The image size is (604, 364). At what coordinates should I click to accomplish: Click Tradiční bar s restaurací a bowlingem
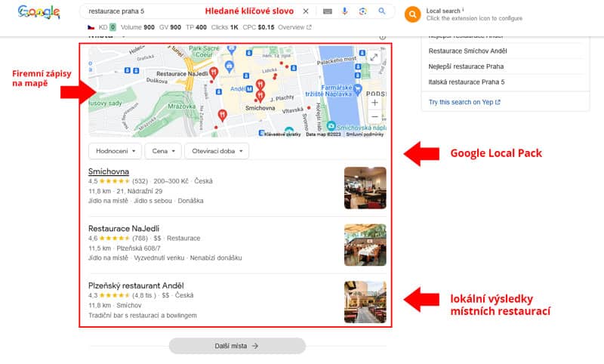[x=143, y=316]
